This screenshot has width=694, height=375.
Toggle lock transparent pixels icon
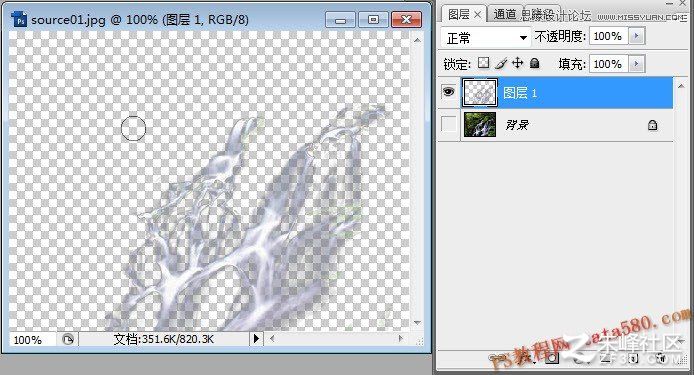[x=483, y=63]
